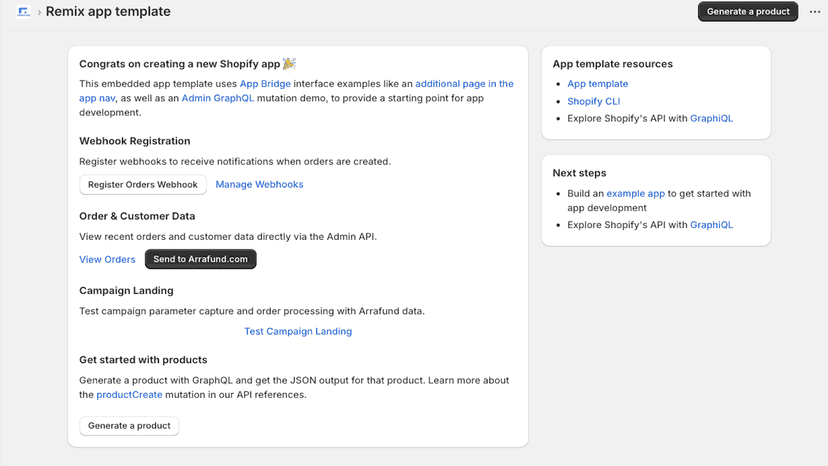Viewport: 828px width, 466px height.
Task: Click Register Orders Webhook button
Action: [x=143, y=184]
